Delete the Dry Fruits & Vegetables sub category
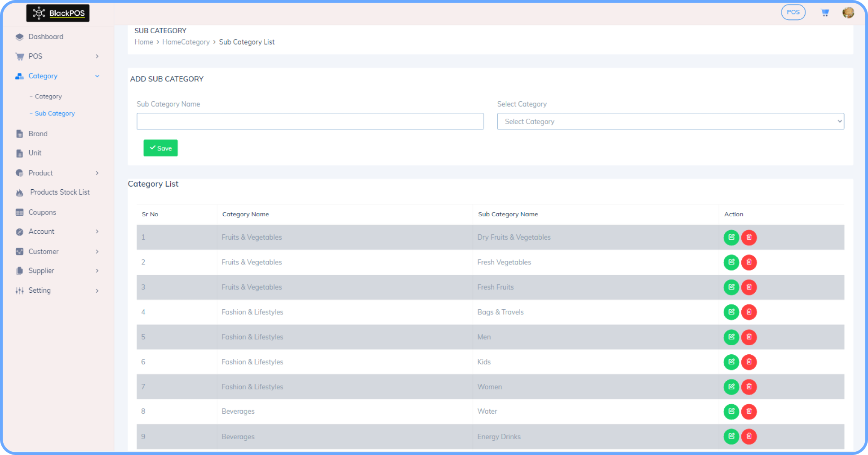This screenshot has width=868, height=455. pos(749,237)
